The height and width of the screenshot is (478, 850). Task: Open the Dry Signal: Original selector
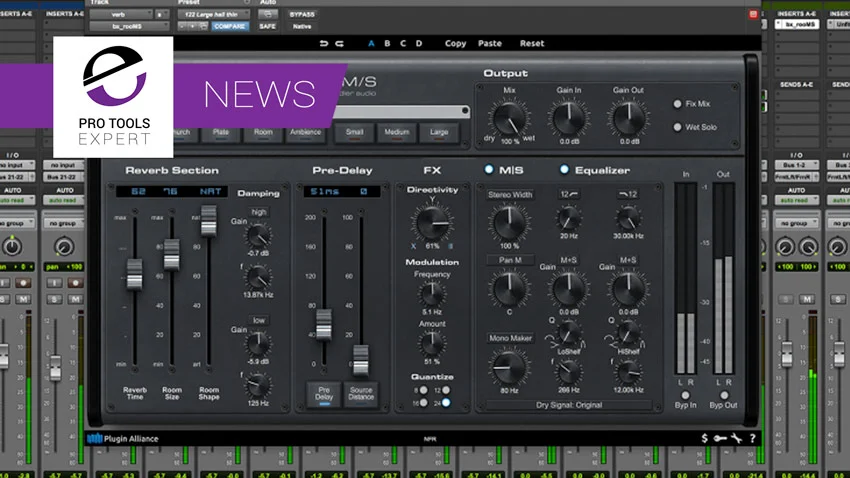569,405
